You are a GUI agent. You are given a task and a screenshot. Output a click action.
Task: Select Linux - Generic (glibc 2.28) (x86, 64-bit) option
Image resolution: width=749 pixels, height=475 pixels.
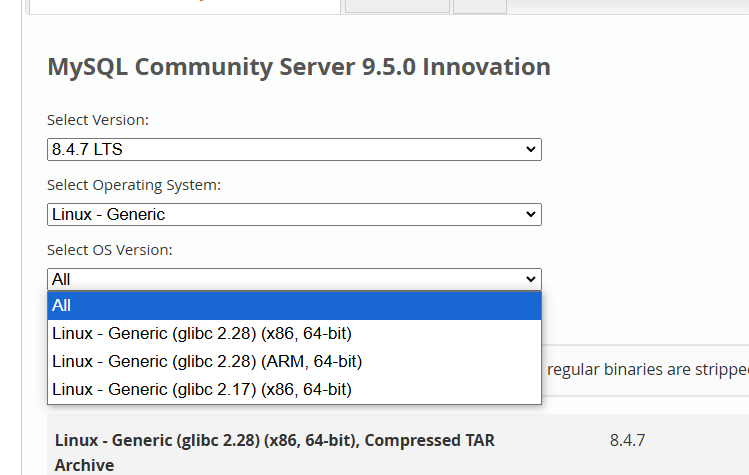(294, 334)
